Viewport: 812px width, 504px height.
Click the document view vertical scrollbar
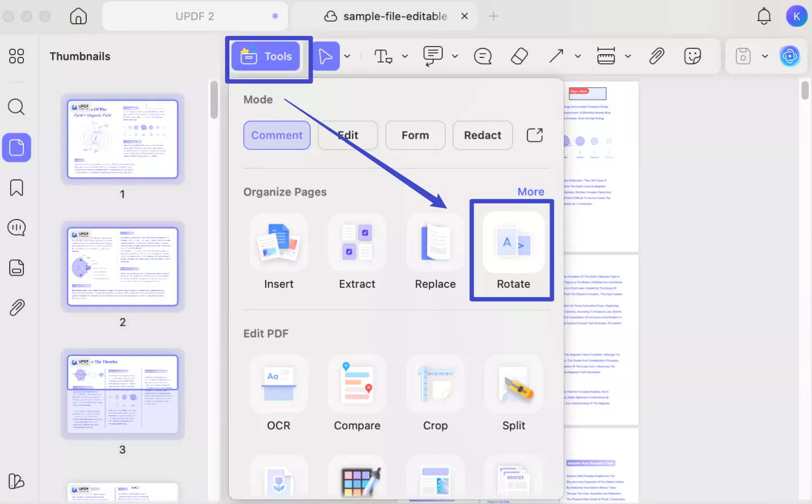(x=805, y=90)
